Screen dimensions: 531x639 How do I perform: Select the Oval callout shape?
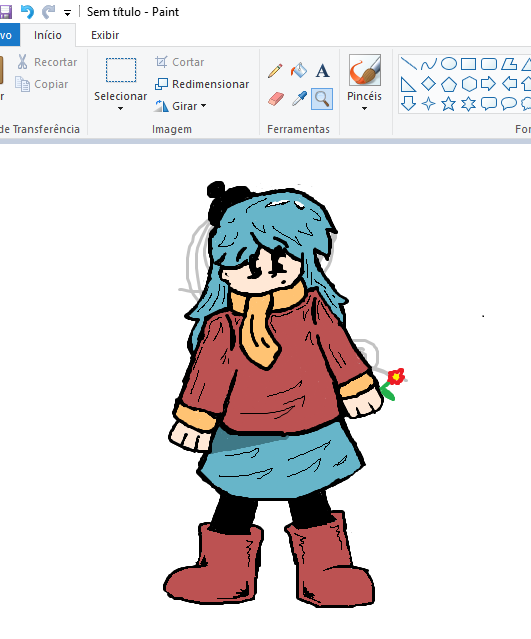click(x=509, y=104)
